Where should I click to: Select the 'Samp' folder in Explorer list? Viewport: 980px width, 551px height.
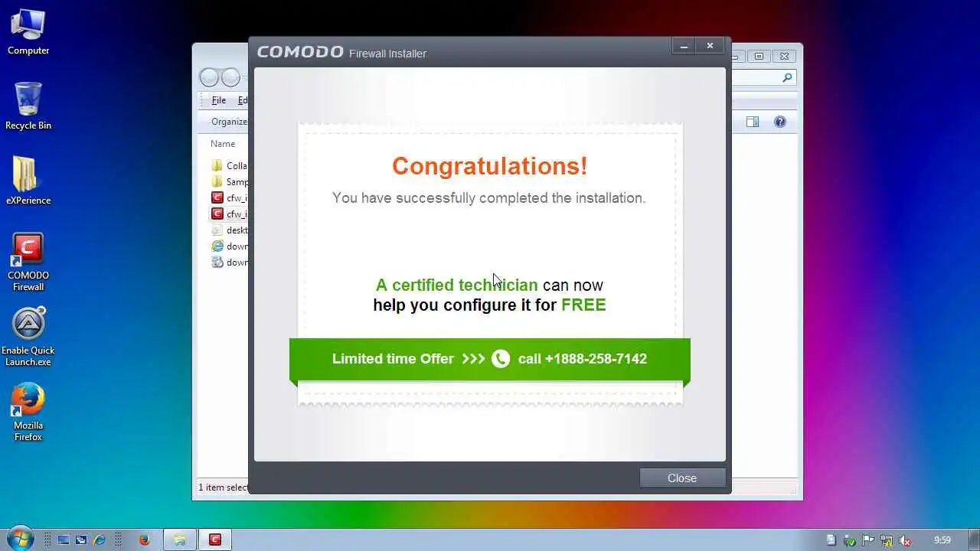click(x=229, y=182)
